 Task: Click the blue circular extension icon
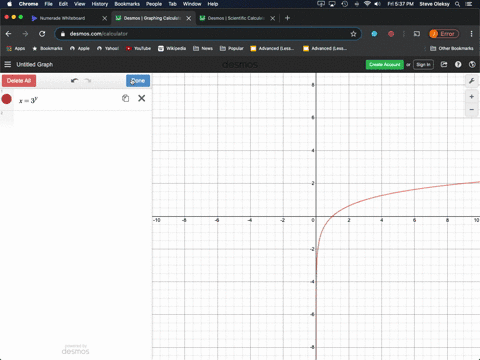click(x=374, y=34)
